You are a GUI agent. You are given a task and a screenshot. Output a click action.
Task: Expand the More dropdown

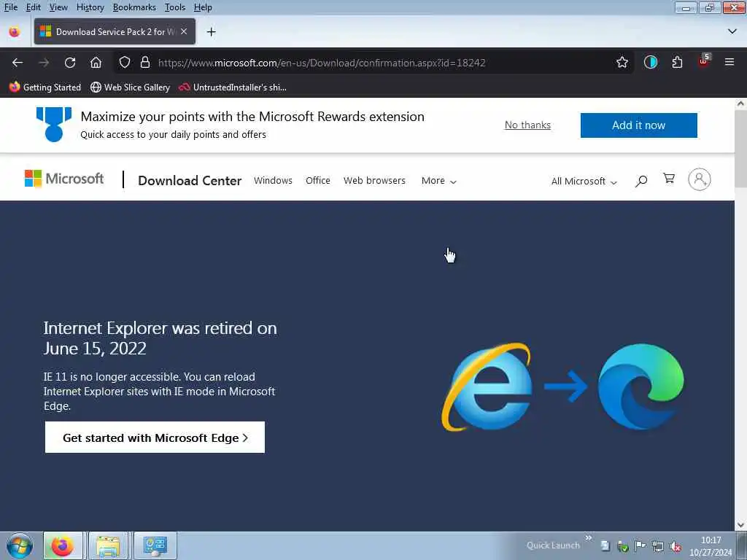(438, 181)
